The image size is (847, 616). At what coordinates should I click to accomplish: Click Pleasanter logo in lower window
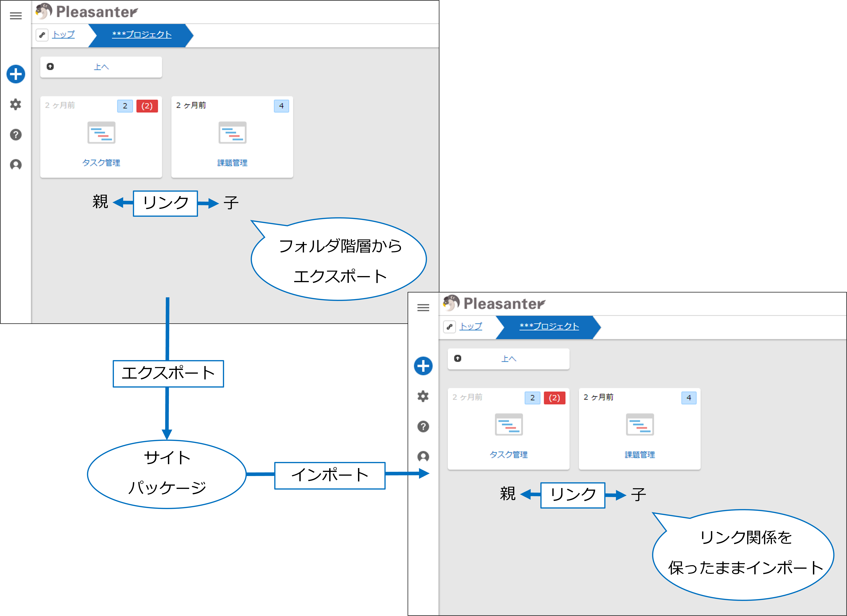click(x=494, y=304)
